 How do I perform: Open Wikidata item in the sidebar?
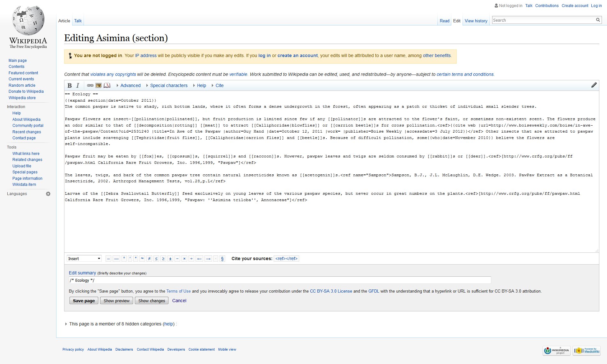pyautogui.click(x=24, y=185)
